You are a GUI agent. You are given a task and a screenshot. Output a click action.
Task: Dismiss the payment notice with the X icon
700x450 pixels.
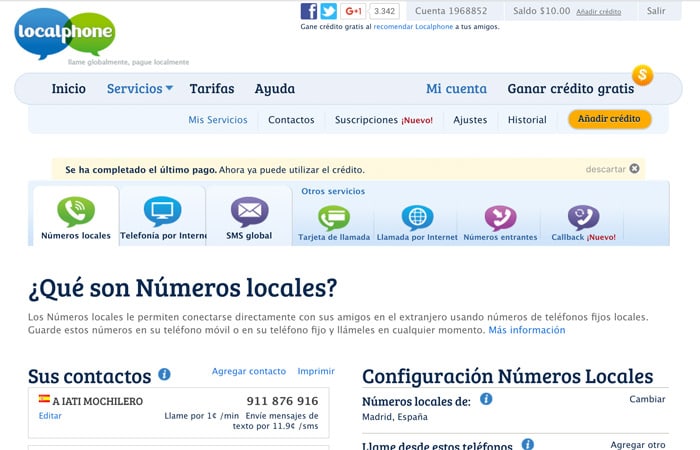click(634, 168)
